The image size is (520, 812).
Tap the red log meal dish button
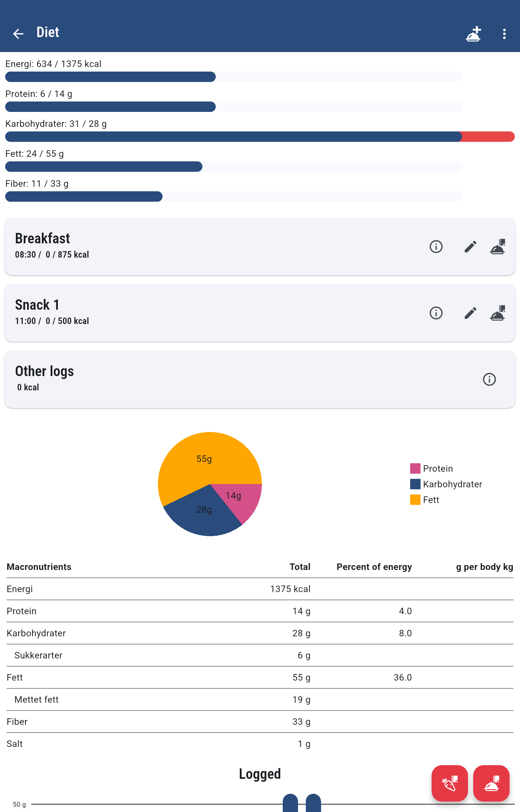pyautogui.click(x=491, y=783)
